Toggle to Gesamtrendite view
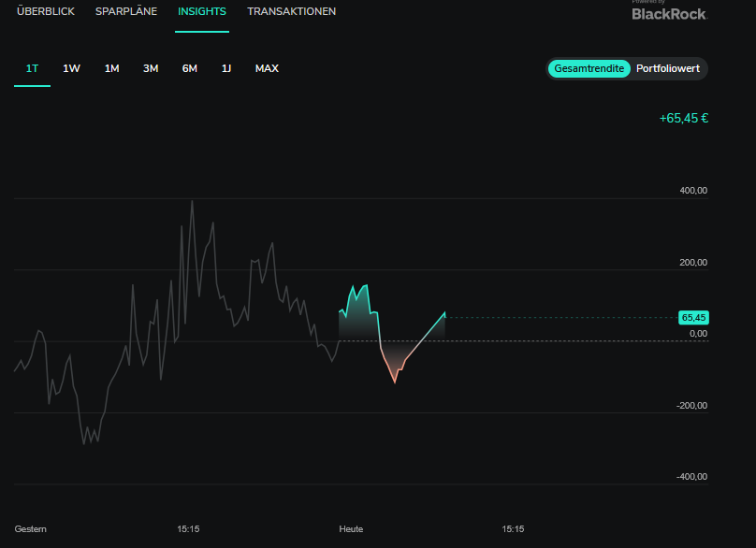 (589, 69)
